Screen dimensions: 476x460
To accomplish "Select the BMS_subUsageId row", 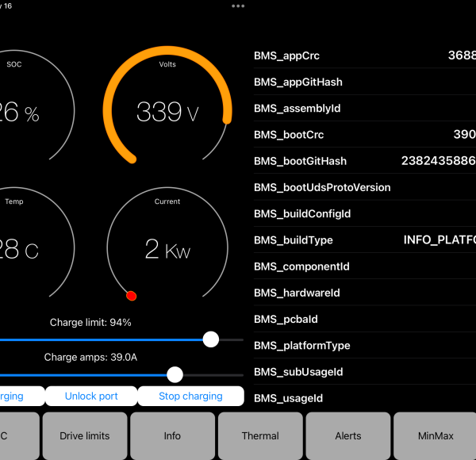I will [x=365, y=372].
